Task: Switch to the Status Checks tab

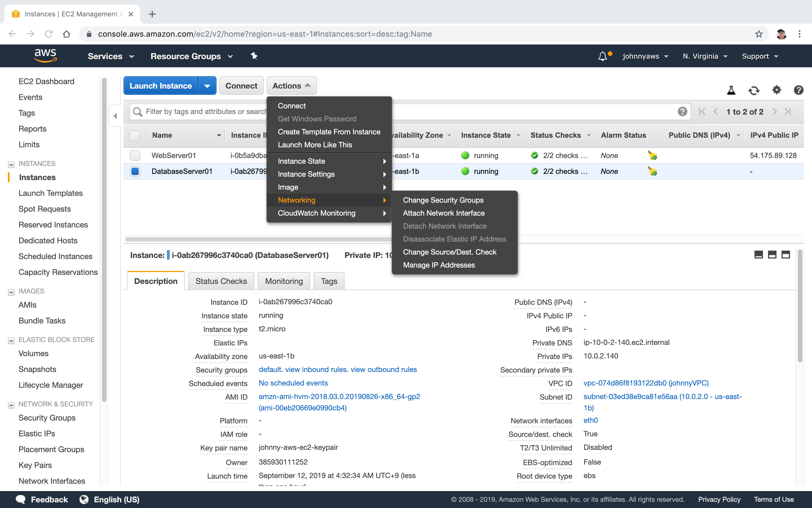Action: point(221,281)
